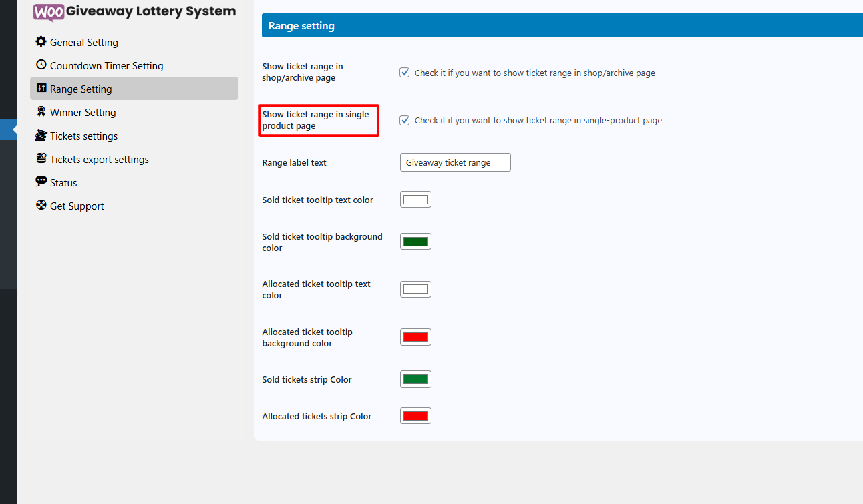Go to Countdown Timer Setting tab
The image size is (863, 504).
(106, 65)
